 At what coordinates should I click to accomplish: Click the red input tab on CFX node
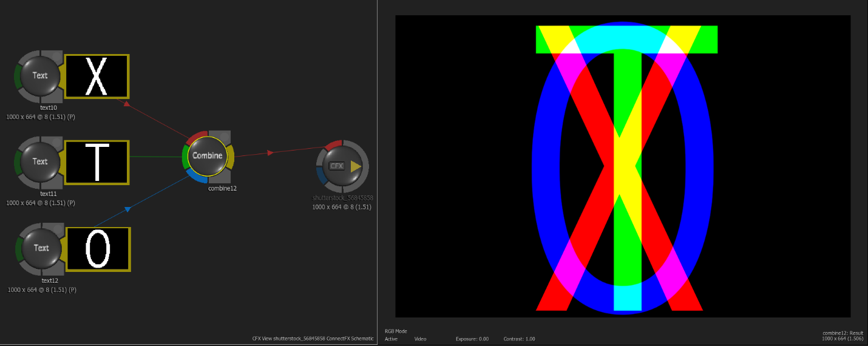point(333,144)
